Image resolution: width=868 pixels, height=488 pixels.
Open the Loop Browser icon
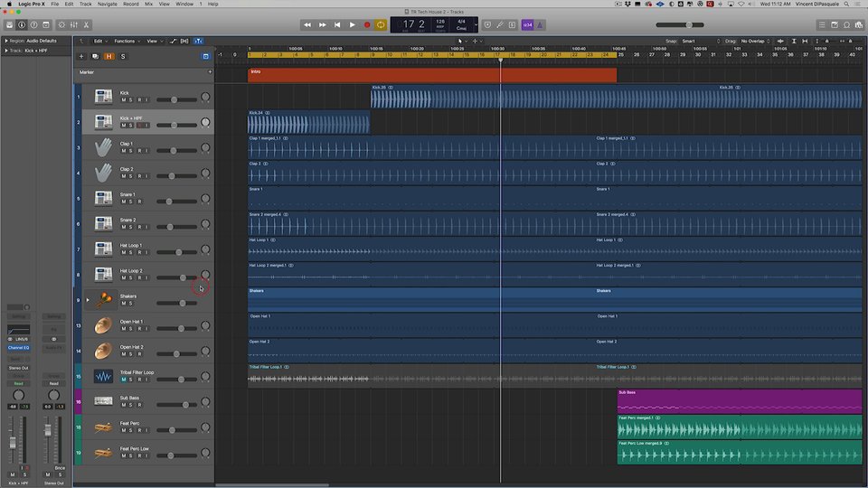point(846,25)
